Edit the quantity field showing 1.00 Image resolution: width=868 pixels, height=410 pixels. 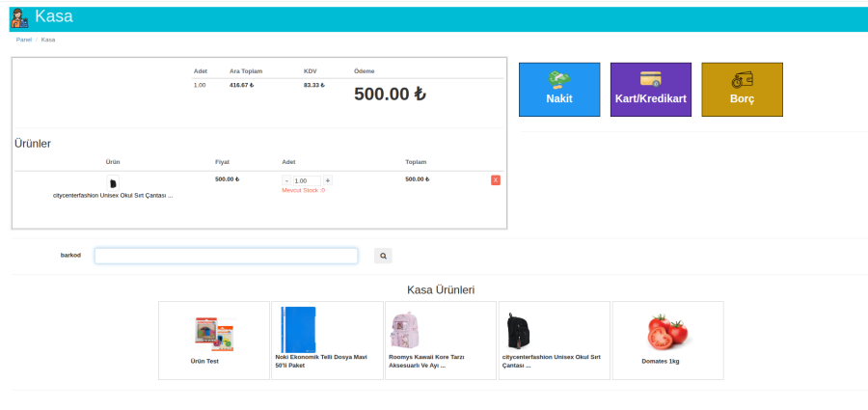click(x=307, y=180)
